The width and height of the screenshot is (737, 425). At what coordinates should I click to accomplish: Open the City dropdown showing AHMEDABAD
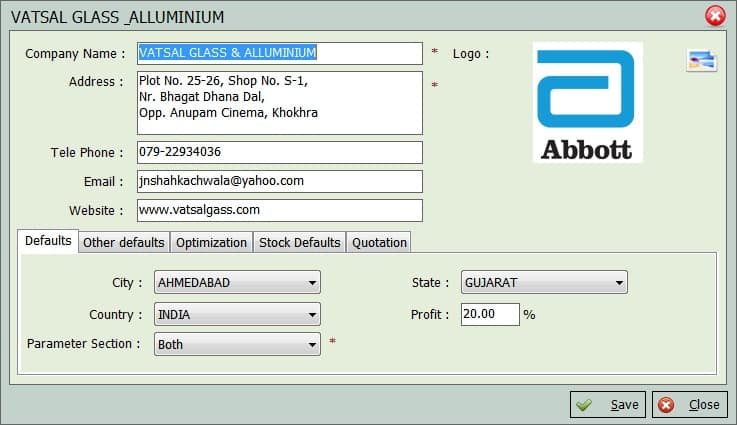[x=237, y=283]
